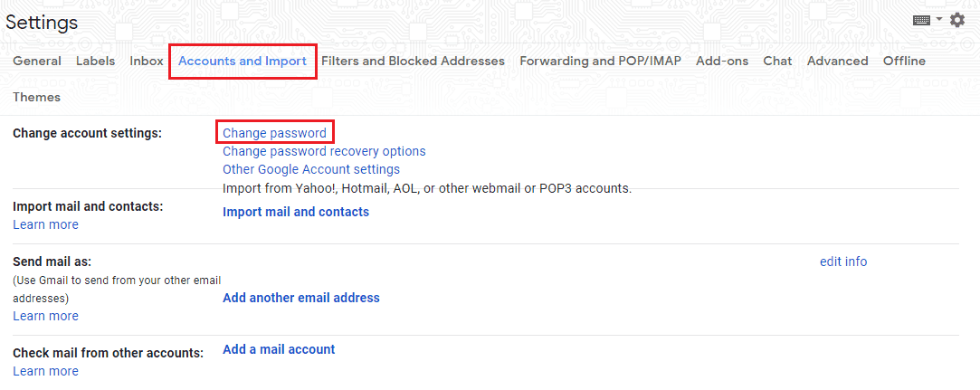This screenshot has width=980, height=390.
Task: Open the settings gear icon
Action: pos(957,20)
